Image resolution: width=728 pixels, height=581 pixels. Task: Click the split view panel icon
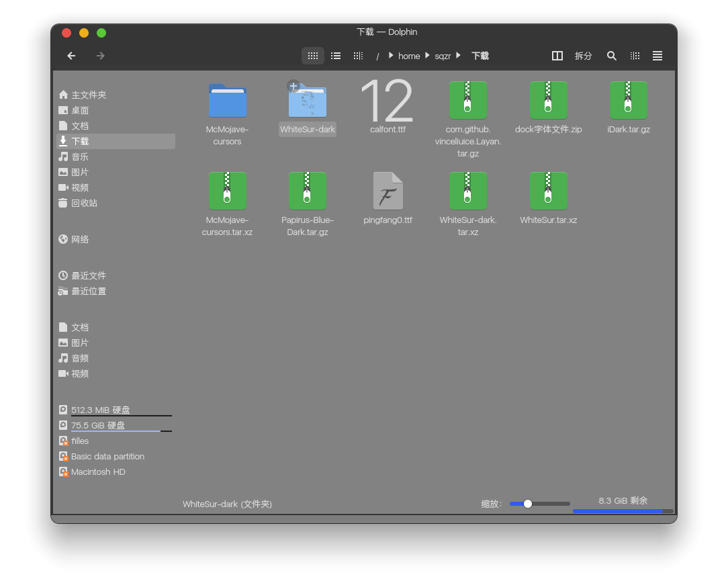click(x=557, y=56)
